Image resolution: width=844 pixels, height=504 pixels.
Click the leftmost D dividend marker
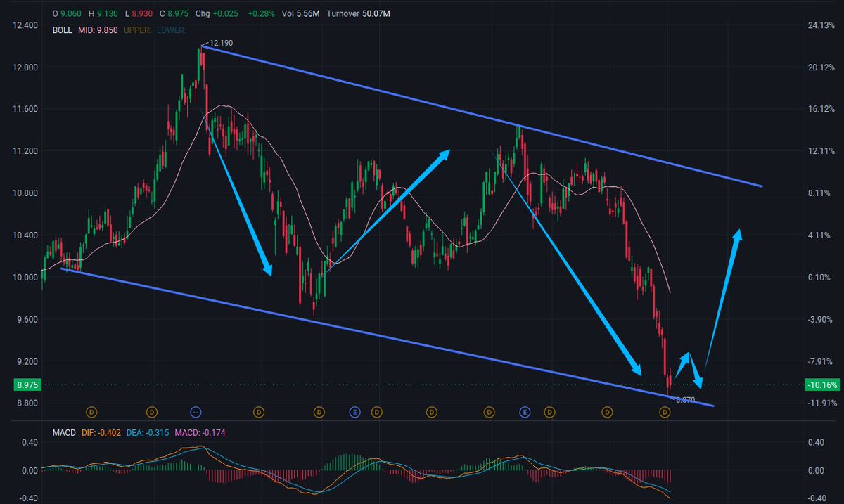click(91, 411)
